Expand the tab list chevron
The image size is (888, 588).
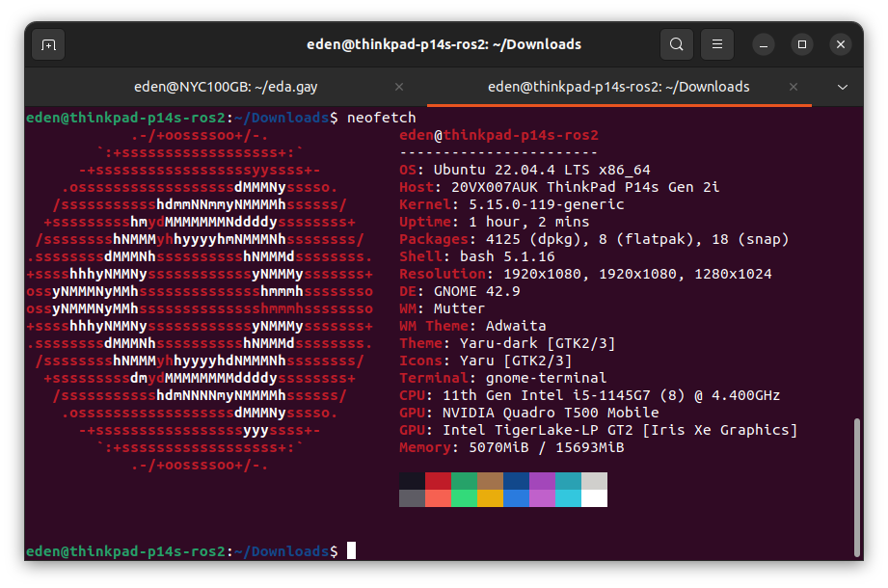842,87
